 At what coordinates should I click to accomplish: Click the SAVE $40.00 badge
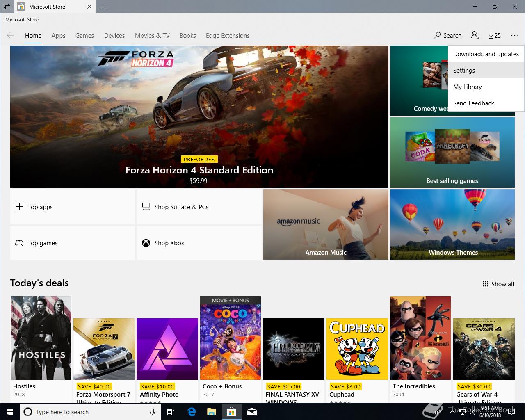94,386
